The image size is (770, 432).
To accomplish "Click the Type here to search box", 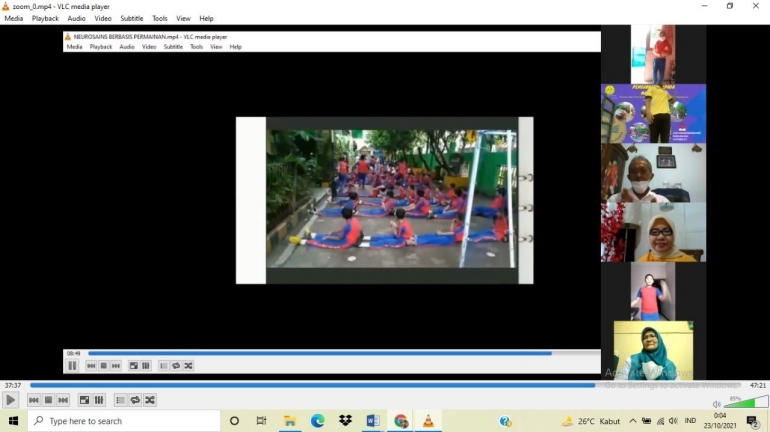I will (x=124, y=421).
